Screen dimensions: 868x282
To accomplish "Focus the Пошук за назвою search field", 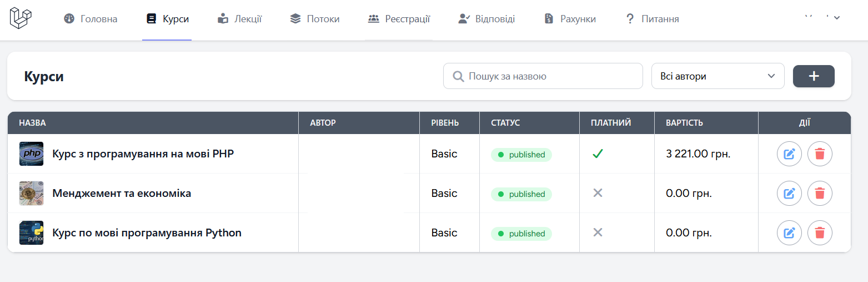I will tap(543, 76).
